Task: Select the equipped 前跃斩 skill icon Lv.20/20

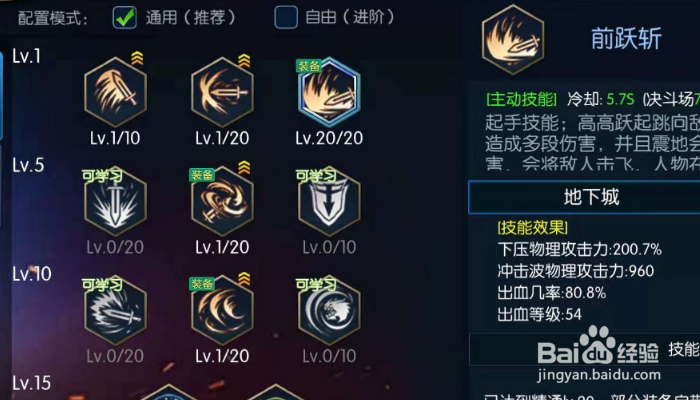Action: 329,92
